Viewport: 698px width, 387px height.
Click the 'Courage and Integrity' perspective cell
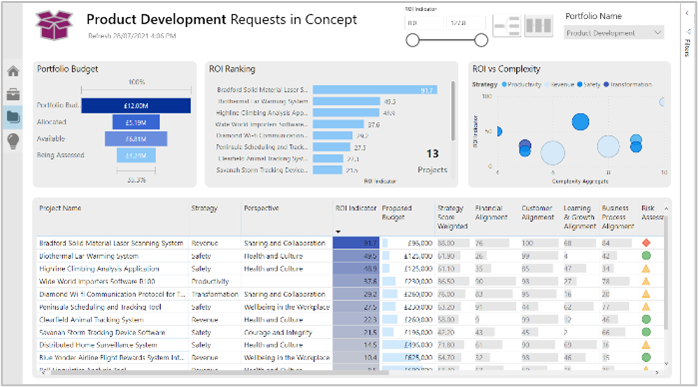278,333
